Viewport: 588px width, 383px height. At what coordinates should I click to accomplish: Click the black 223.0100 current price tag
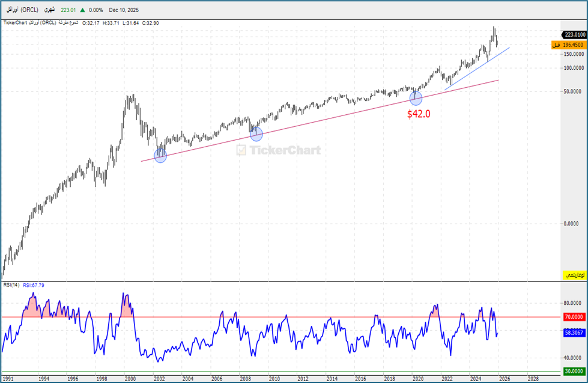(x=574, y=34)
